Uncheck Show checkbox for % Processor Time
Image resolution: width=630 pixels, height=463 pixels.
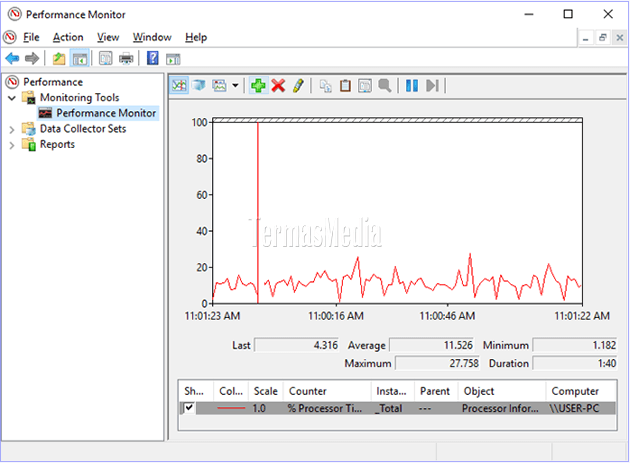coord(189,408)
